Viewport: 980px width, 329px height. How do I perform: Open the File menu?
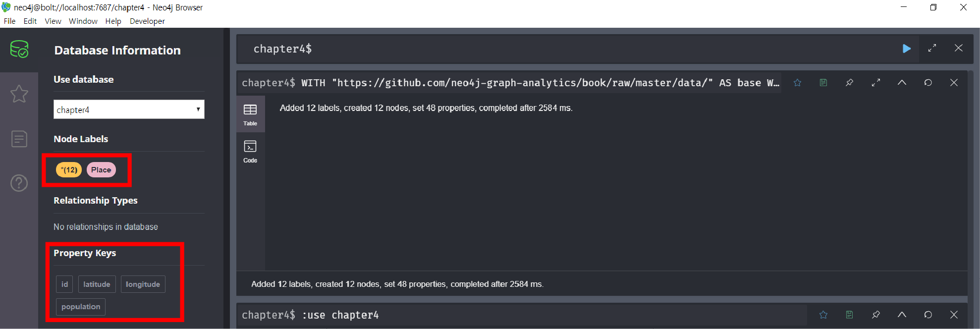point(9,21)
